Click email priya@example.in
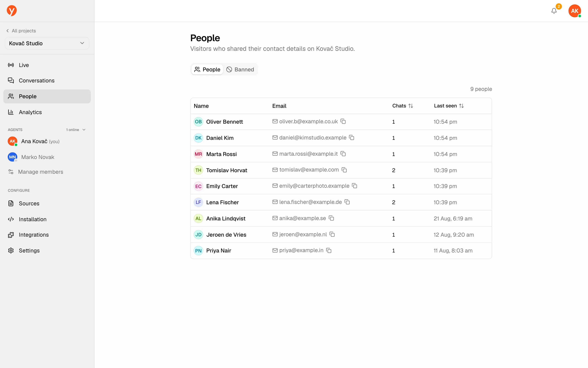The width and height of the screenshot is (588, 368). pos(301,250)
